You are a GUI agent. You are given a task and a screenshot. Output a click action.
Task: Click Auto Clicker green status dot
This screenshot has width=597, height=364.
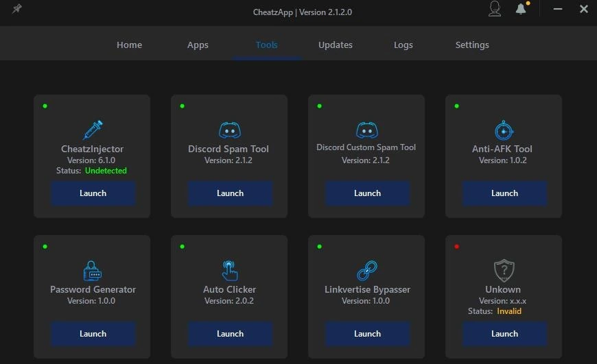click(182, 247)
